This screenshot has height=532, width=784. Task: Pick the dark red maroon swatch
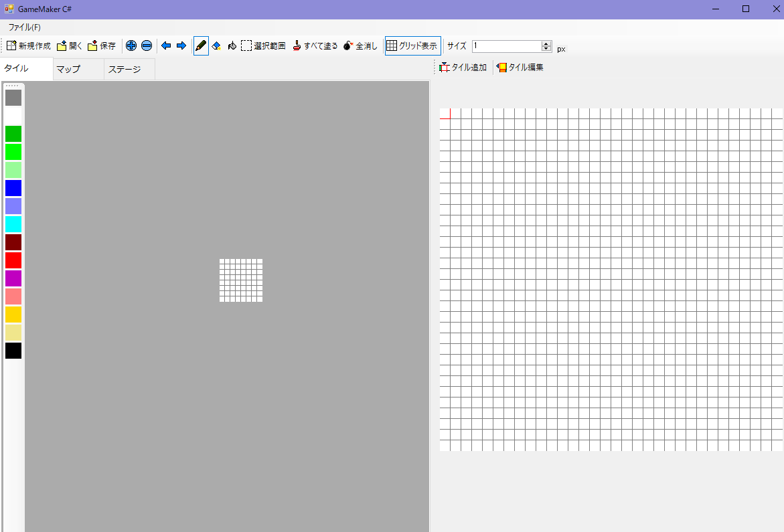pos(13,242)
